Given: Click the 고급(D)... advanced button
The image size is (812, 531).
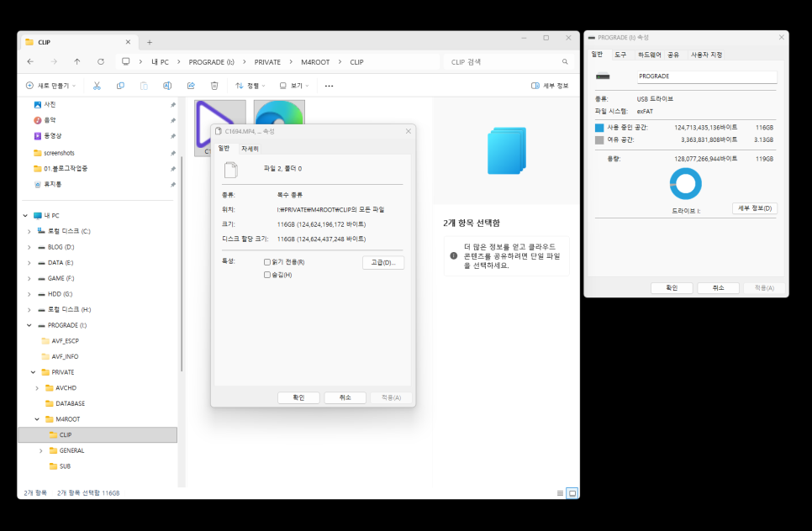Looking at the screenshot, I should click(x=383, y=263).
